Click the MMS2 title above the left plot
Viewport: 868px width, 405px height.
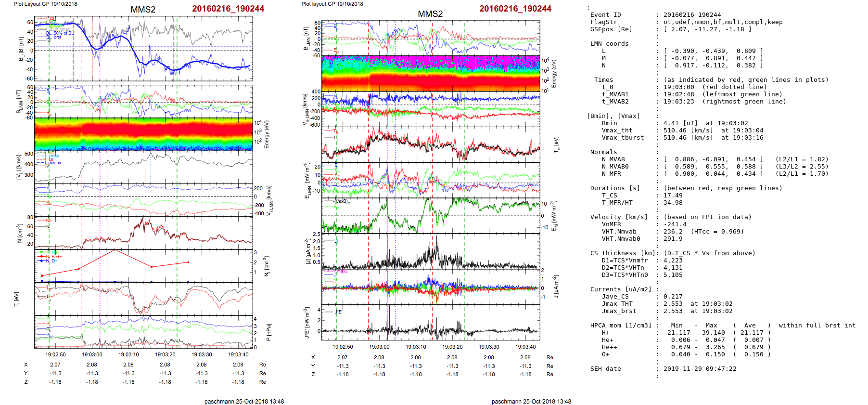[x=143, y=10]
